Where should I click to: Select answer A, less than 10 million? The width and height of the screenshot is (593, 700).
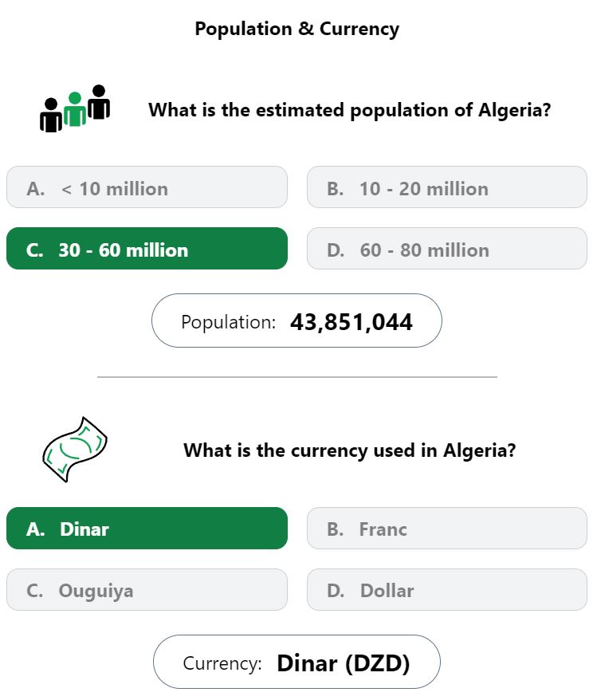pos(147,187)
